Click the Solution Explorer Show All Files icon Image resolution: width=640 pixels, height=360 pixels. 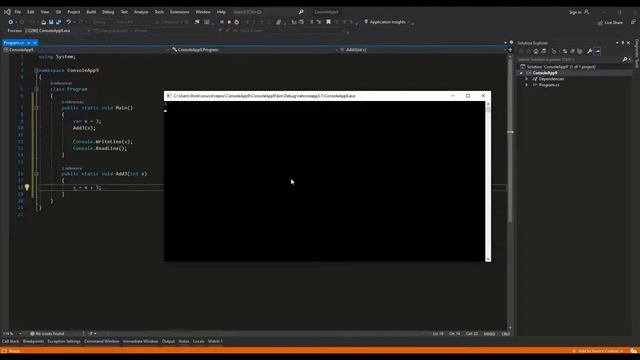tap(580, 51)
